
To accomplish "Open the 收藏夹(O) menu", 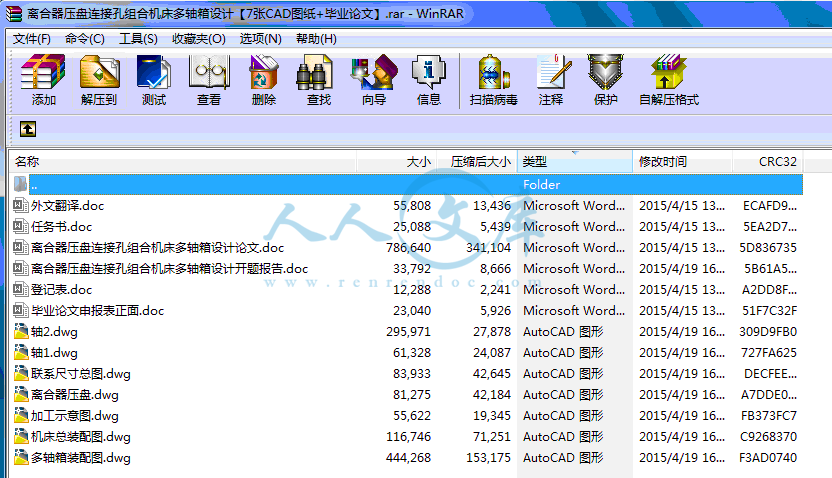I will tap(199, 39).
